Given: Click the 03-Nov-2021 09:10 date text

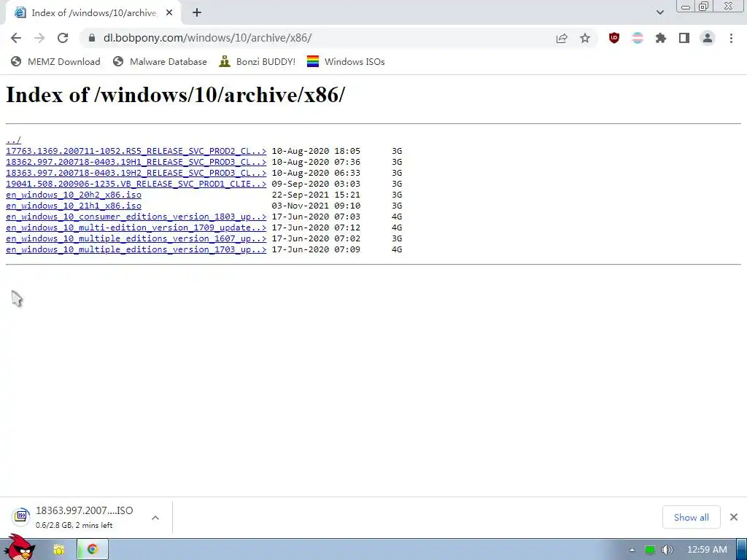Looking at the screenshot, I should (316, 206).
